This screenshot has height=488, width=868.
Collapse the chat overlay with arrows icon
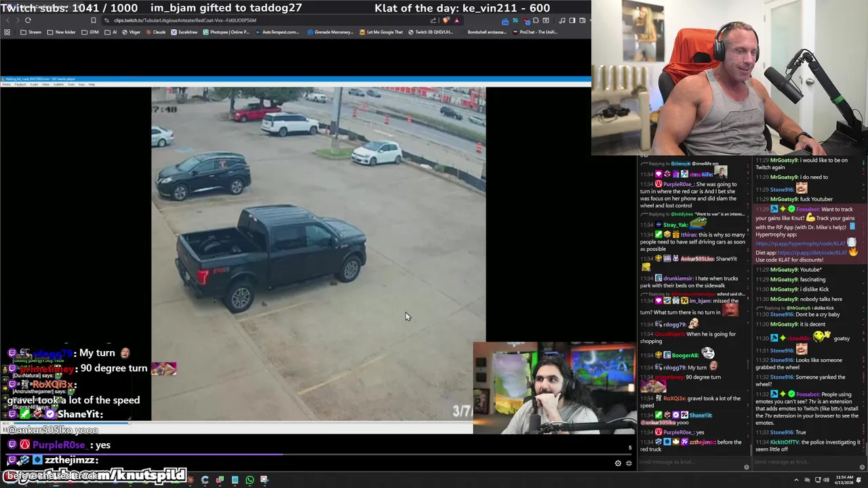[x=629, y=464]
